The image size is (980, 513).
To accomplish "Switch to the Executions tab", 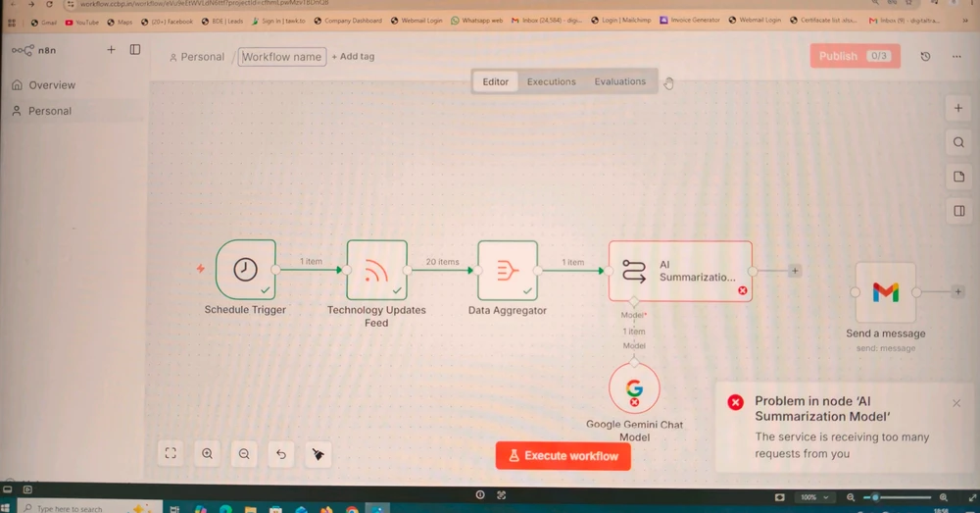I will [x=551, y=81].
